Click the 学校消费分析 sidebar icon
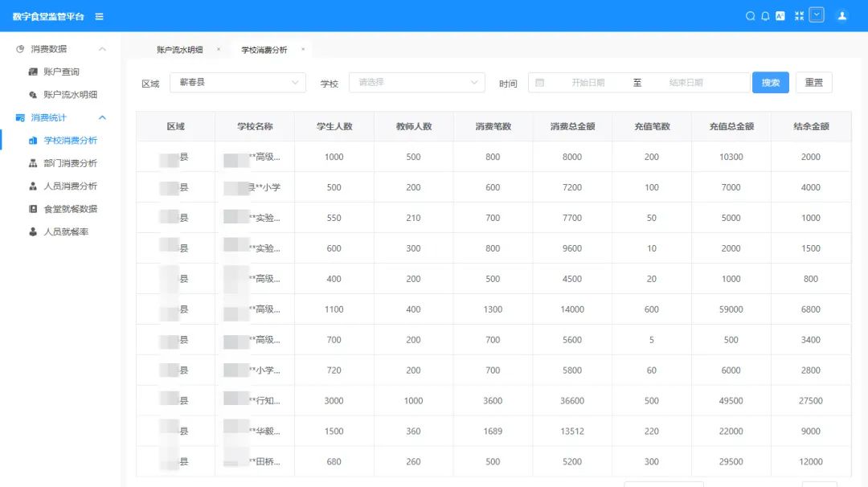Screen dimensions: 868x487 [x=33, y=141]
